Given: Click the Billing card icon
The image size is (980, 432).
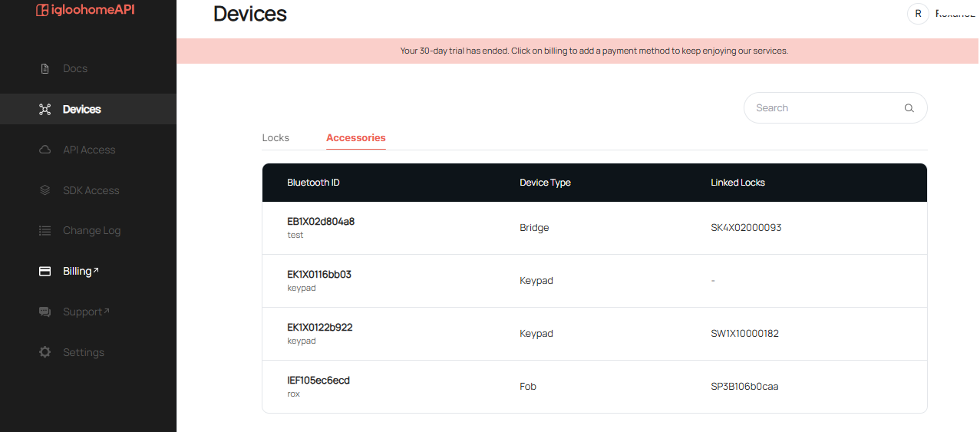Looking at the screenshot, I should 45,271.
